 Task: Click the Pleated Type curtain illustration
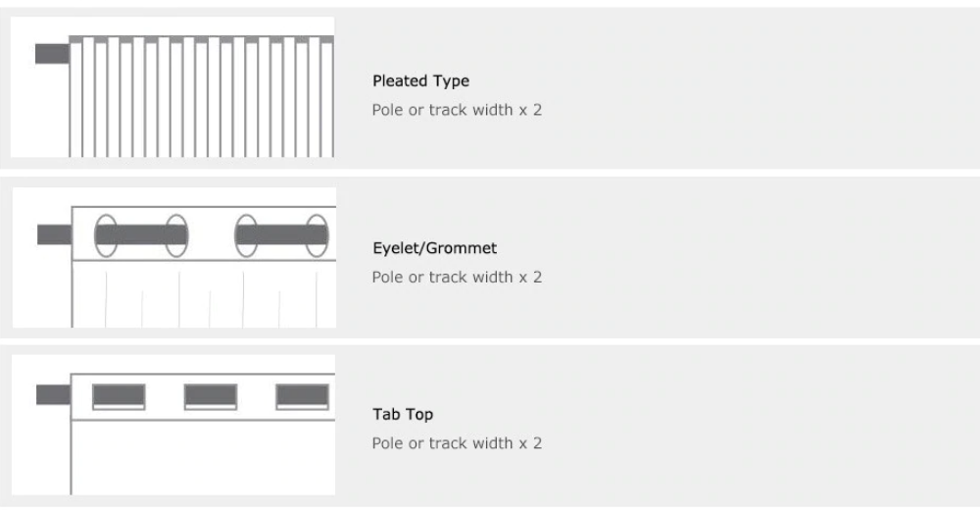tap(172, 87)
